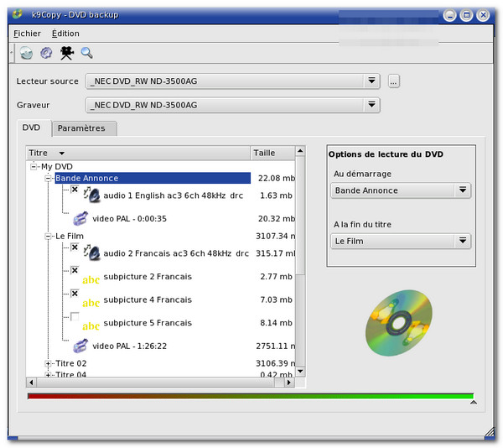Image resolution: width=503 pixels, height=448 pixels.
Task: Open the Édition menu
Action: pyautogui.click(x=65, y=34)
